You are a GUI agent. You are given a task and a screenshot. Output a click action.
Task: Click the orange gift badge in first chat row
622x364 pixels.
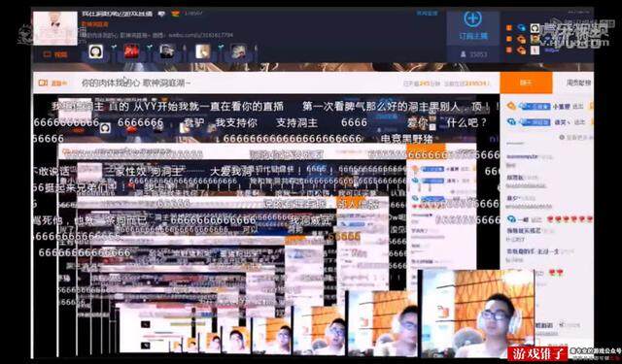[x=511, y=106]
